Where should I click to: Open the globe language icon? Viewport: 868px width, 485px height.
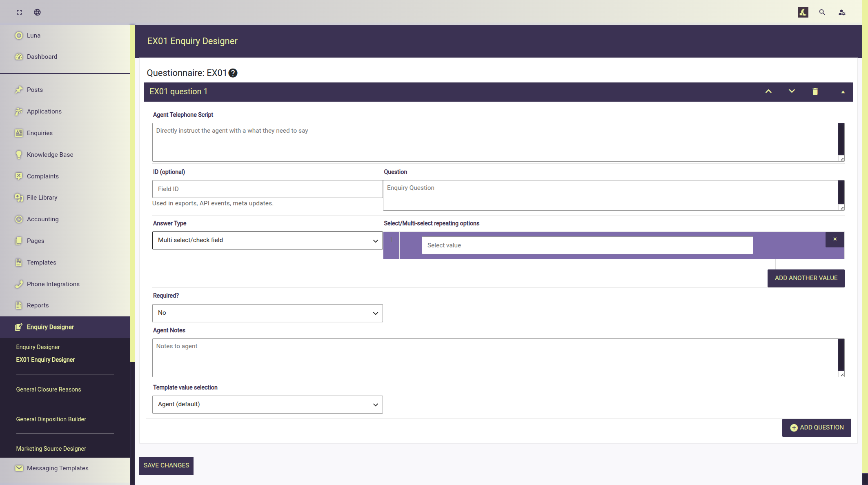click(x=37, y=12)
